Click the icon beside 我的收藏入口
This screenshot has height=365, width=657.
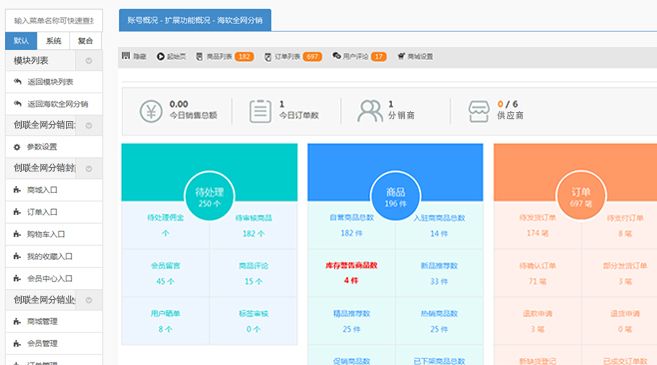pos(17,256)
